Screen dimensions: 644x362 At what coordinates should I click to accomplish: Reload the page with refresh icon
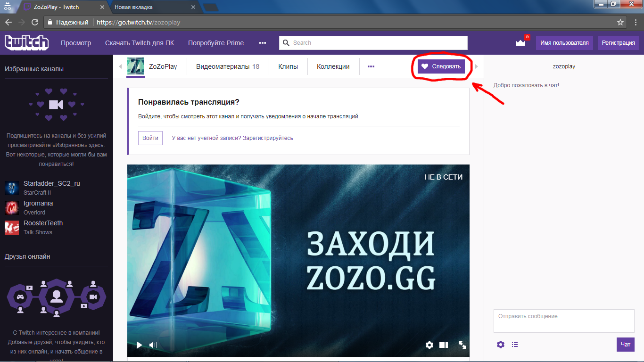(35, 22)
